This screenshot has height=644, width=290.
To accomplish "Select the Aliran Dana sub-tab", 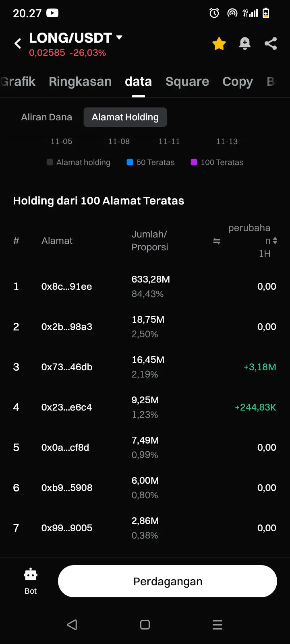I will [47, 117].
